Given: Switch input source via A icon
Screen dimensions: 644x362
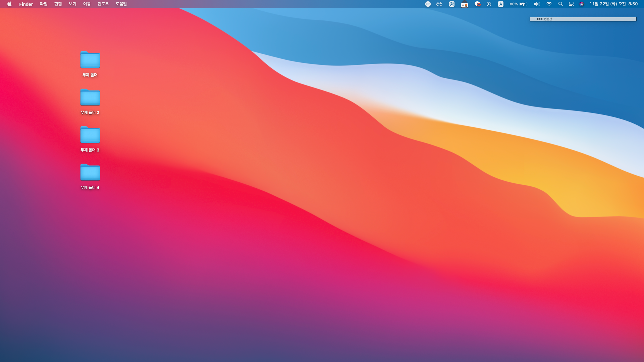Looking at the screenshot, I should tap(501, 4).
